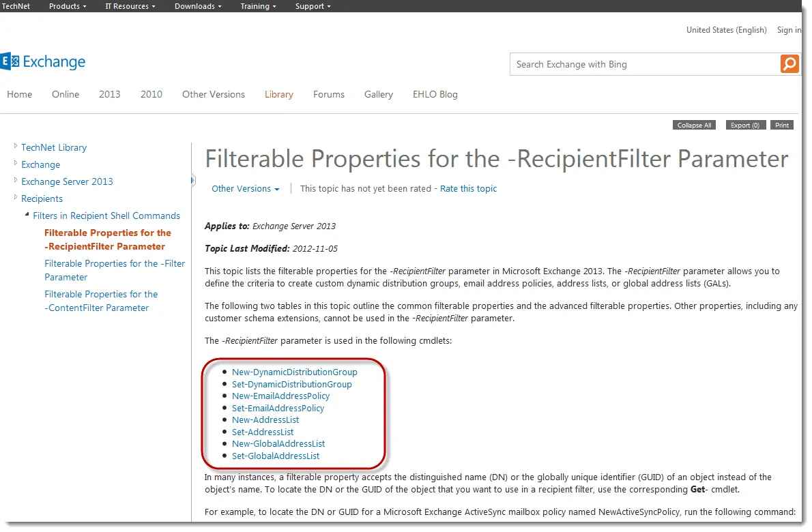Open Filterable Properties for the -Filter Parameter
The width and height of the screenshot is (812, 532).
coord(115,270)
